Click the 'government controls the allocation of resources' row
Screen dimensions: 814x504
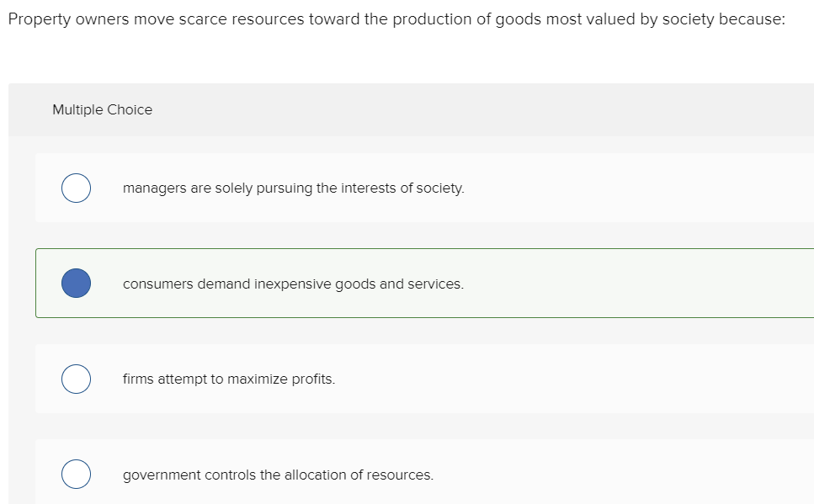click(337, 474)
